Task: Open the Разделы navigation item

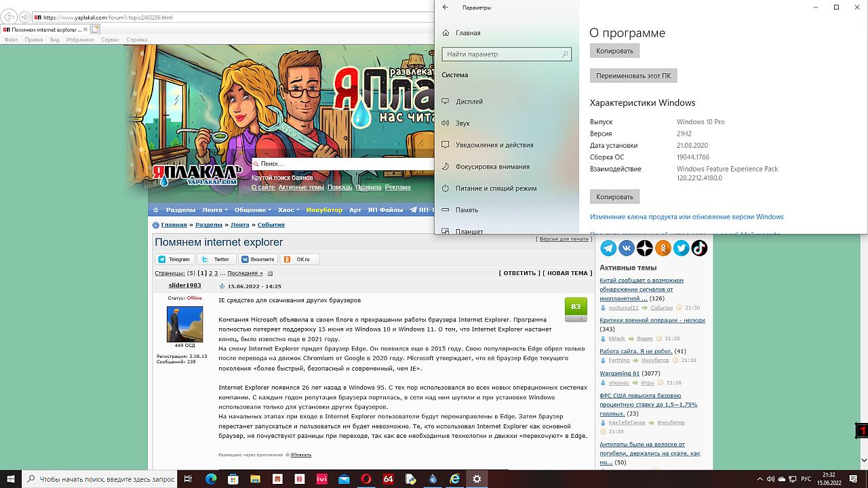Action: tap(180, 210)
